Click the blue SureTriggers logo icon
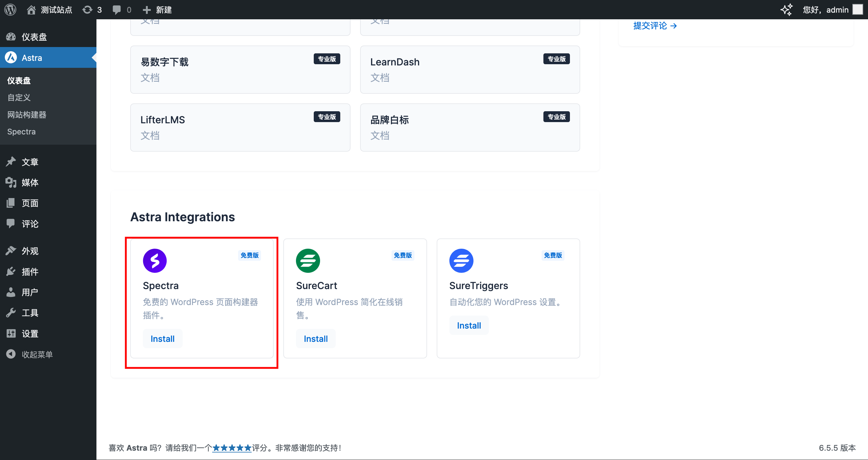The image size is (868, 460). 461,260
